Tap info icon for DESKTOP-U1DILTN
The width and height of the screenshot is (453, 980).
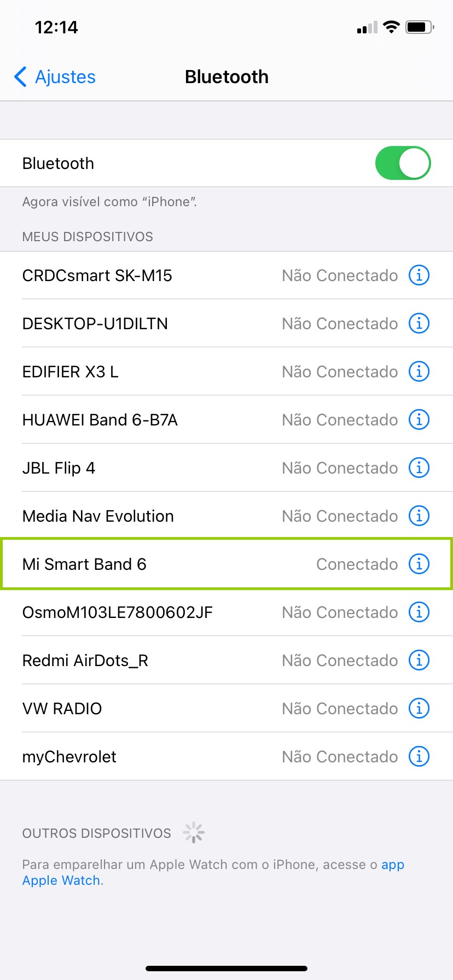tap(419, 323)
